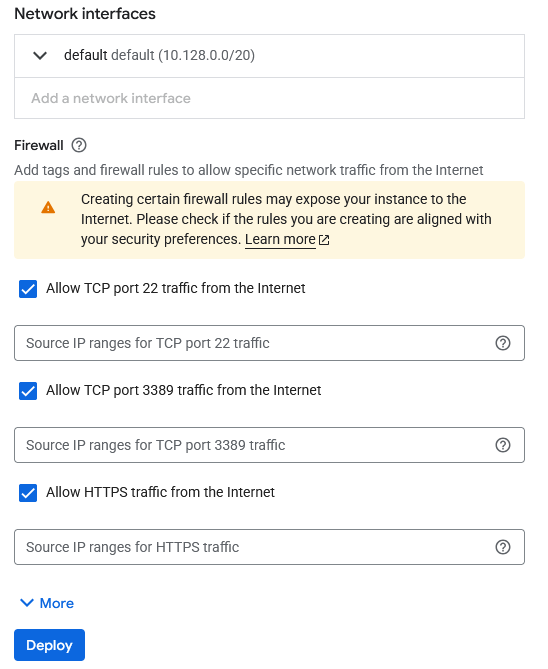The height and width of the screenshot is (669, 548).
Task: Focus Source IP ranges for HTTPS traffic field
Action: [269, 547]
